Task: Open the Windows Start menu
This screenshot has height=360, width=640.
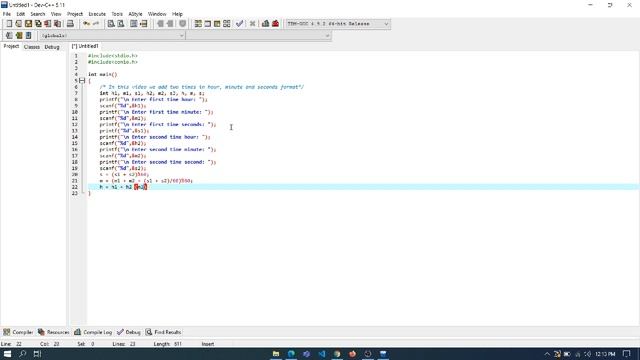Action: (x=7, y=354)
